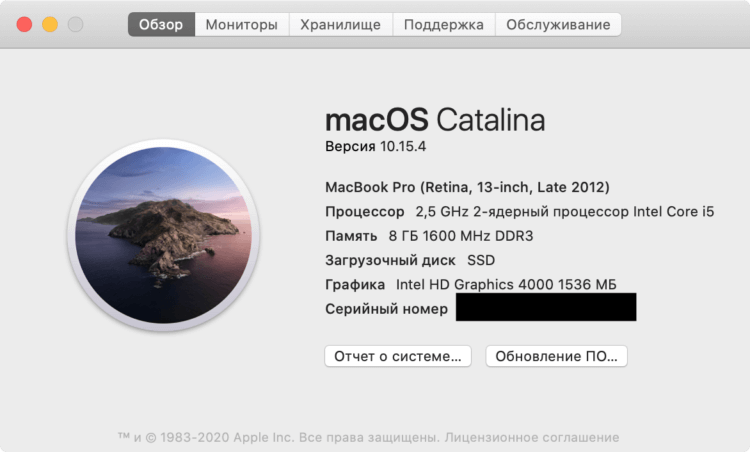This screenshot has width=750, height=452.
Task: Click the Загрузочный диск SSD line
Action: coord(410,260)
